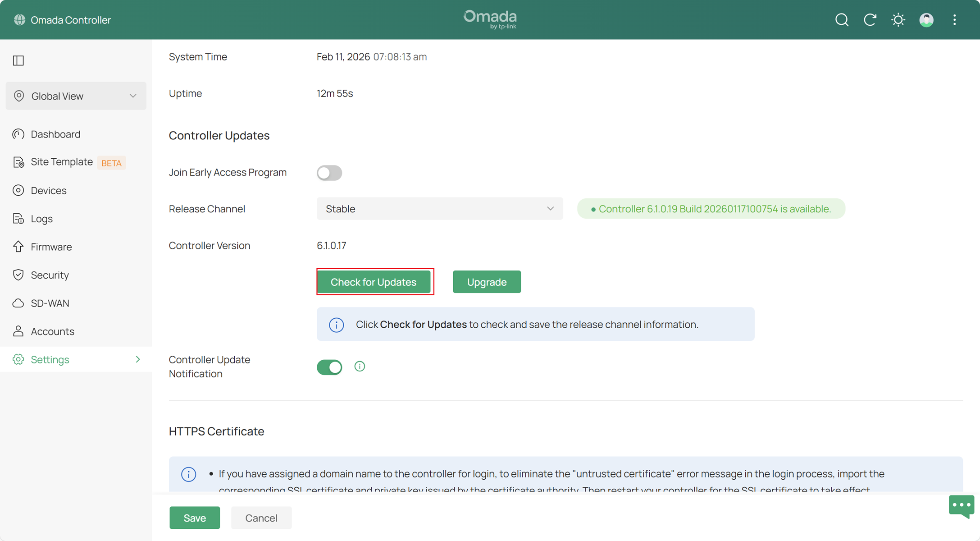The image size is (980, 541).
Task: Turn off Controller Update Notification toggle
Action: tap(329, 367)
